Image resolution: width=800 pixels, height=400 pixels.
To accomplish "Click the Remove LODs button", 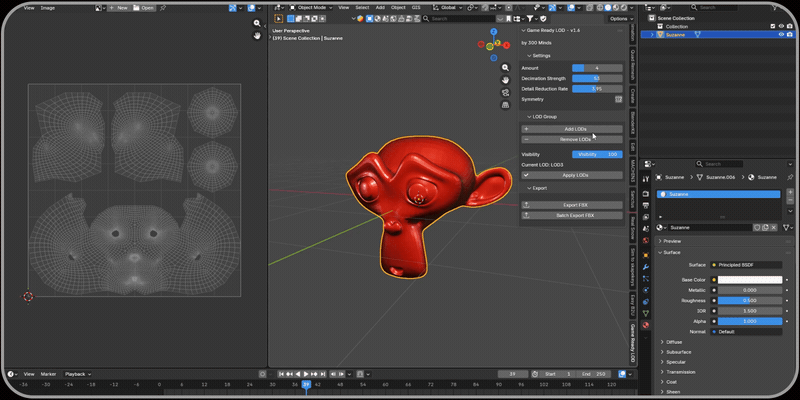I will point(572,139).
